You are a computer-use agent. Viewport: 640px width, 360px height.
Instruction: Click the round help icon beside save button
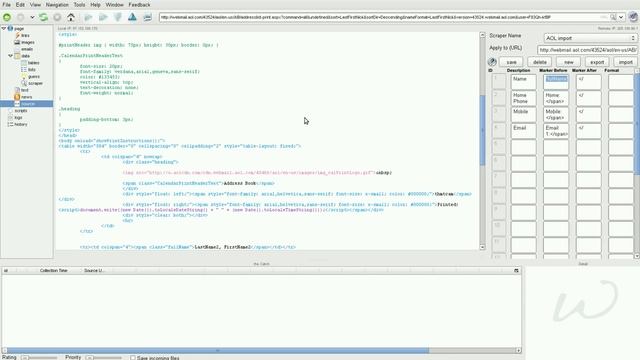click(492, 62)
